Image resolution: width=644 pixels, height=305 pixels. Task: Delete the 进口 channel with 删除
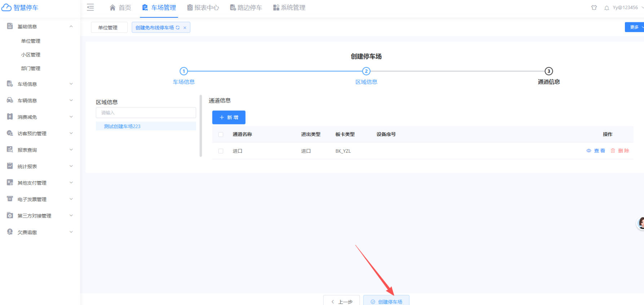click(620, 151)
